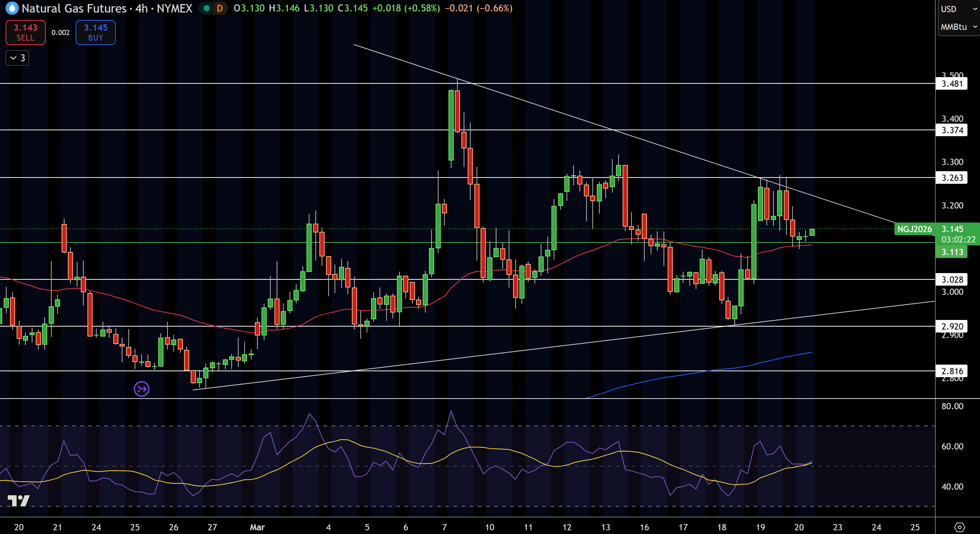Screen dimensions: 980x534
Task: Open chart settings gear icon
Action: point(959,527)
